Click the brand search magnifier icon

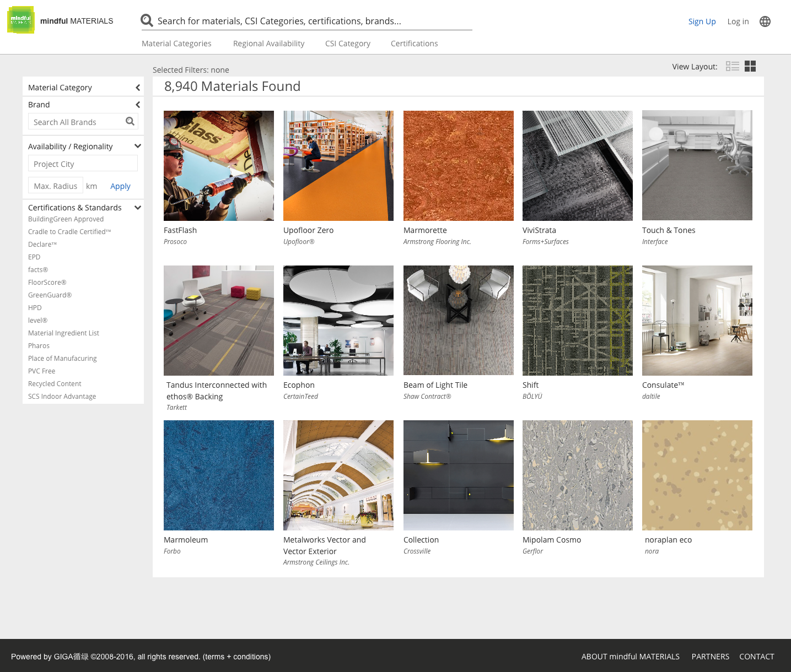130,121
